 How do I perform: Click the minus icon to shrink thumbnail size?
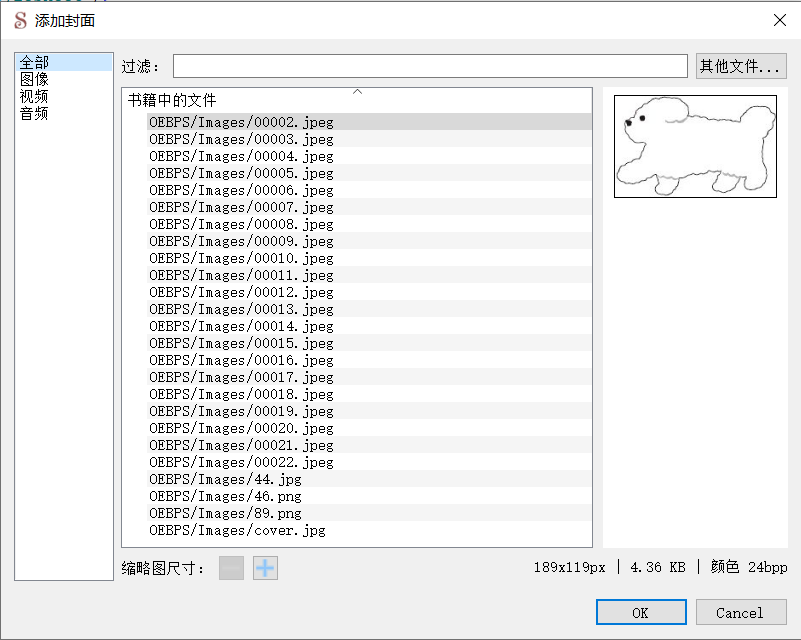pos(231,566)
